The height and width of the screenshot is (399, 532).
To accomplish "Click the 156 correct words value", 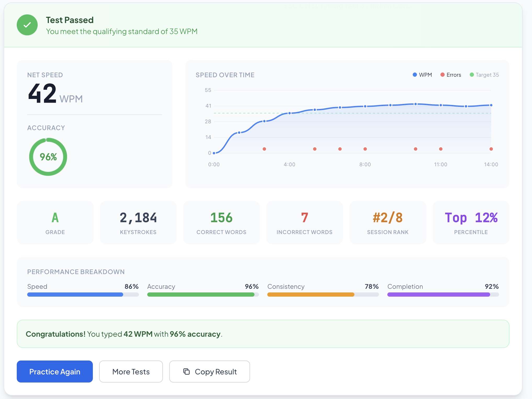I will click(221, 218).
